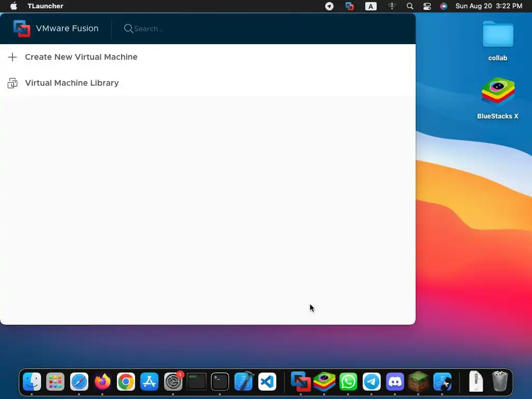This screenshot has width=532, height=399.
Task: Open Trash from the Dock
Action: [x=500, y=381]
